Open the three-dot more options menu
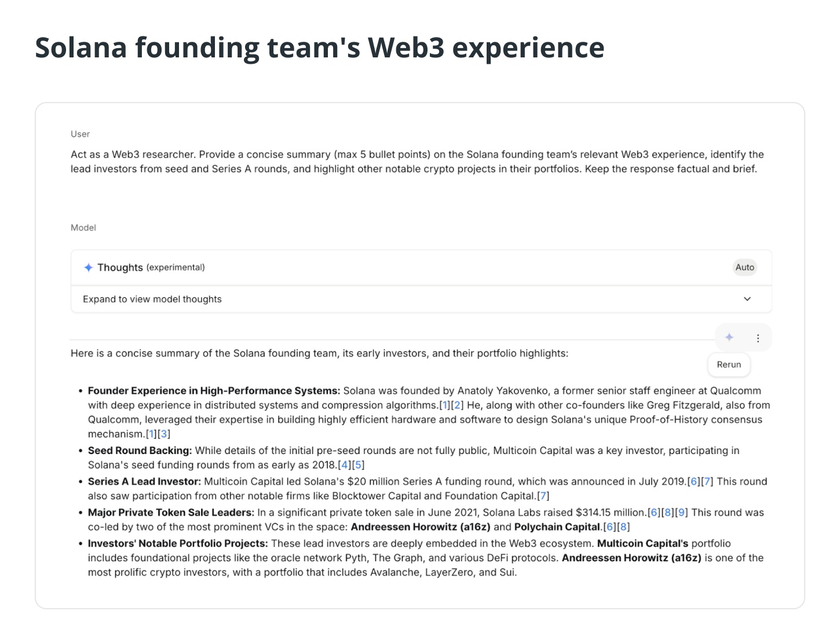The width and height of the screenshot is (840, 629). tap(758, 338)
